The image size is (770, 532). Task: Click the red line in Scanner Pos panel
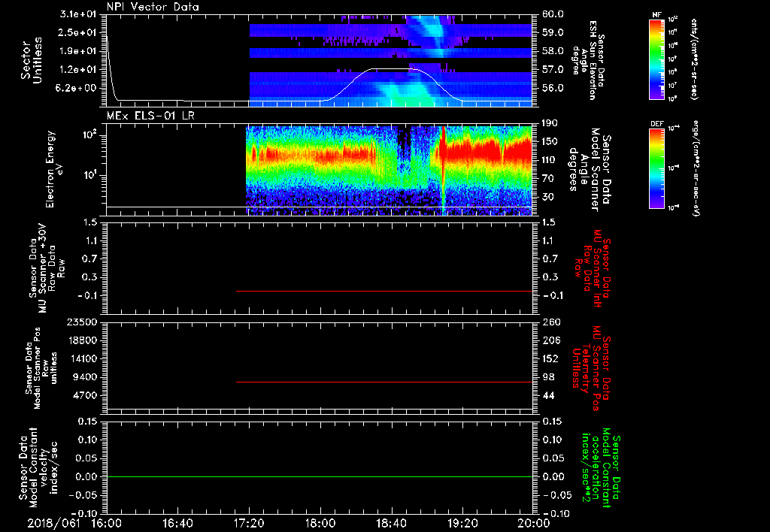click(384, 382)
